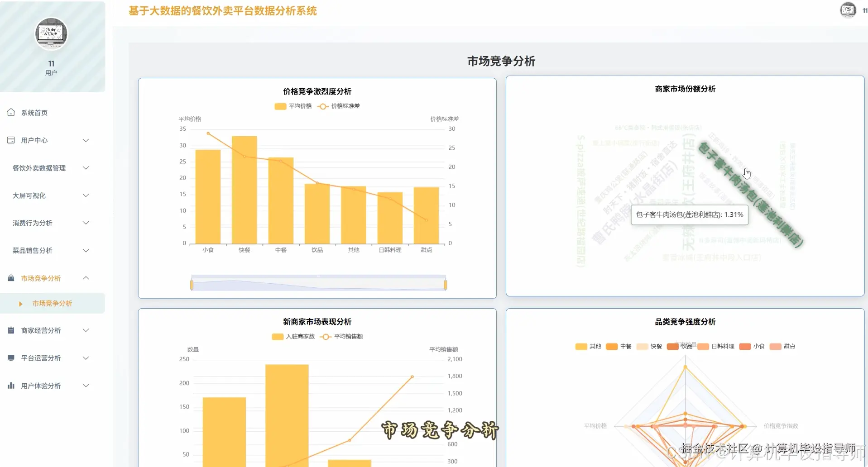
Task: Click the 甜点 bar in price chart
Action: tap(427, 215)
